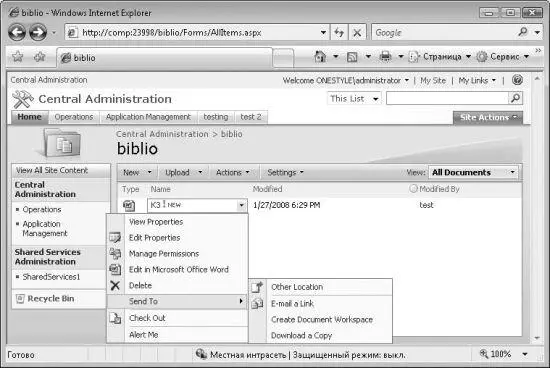550x368 pixels.
Task: Switch to the Application Management tab
Action: click(148, 117)
